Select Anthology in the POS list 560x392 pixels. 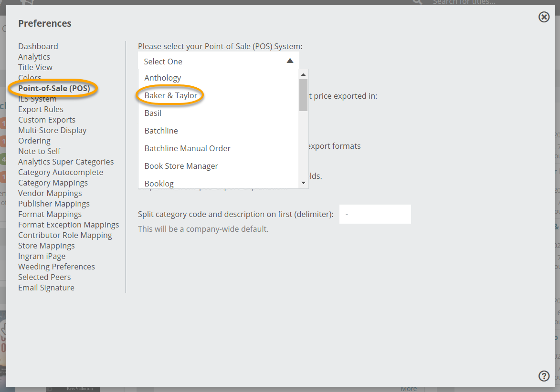point(163,78)
